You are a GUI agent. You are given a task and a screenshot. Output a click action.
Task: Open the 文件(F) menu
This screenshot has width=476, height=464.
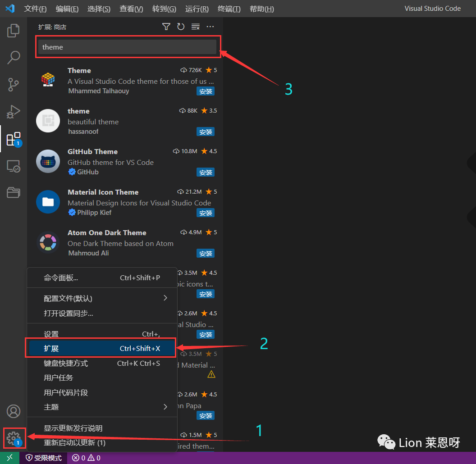click(35, 9)
